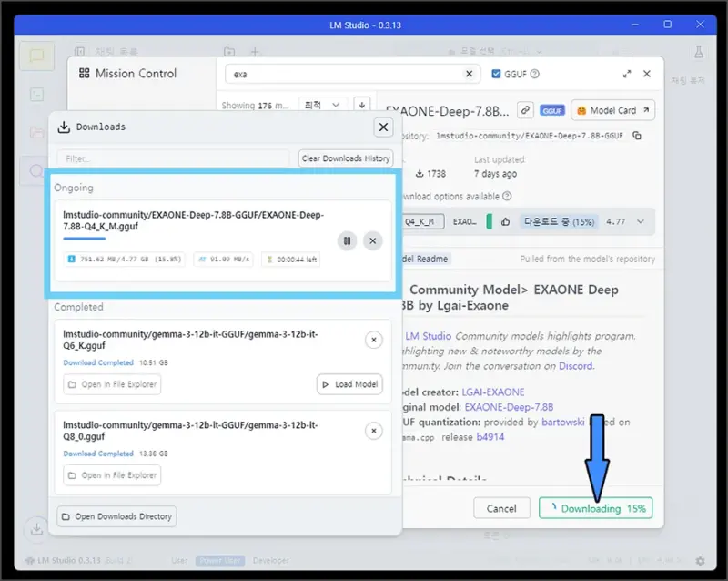Expand the Q4_K_M download option row

pyautogui.click(x=641, y=221)
